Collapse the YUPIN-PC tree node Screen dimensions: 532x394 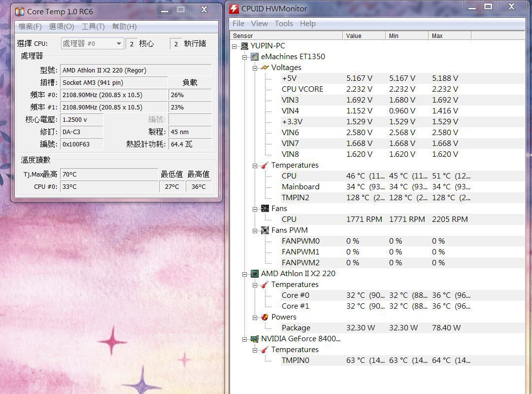click(x=234, y=46)
